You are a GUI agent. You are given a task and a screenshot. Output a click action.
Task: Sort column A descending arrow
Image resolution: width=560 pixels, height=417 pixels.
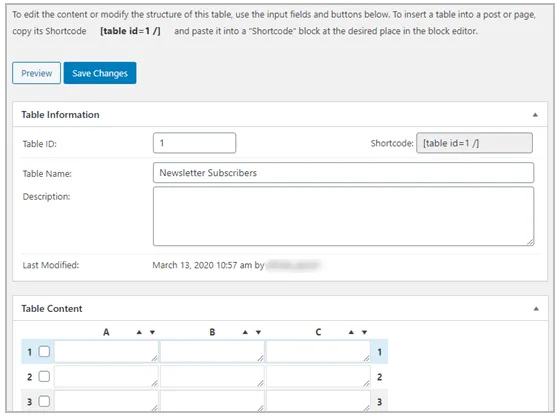click(x=152, y=332)
